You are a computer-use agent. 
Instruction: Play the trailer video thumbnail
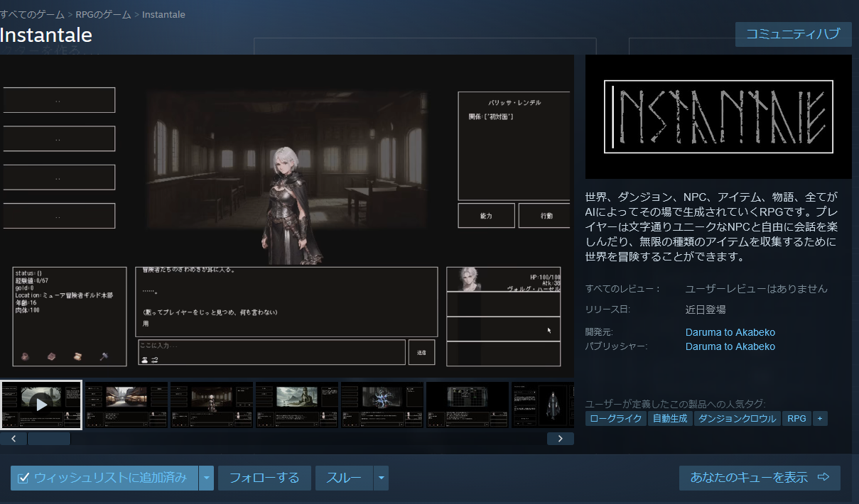tap(41, 405)
